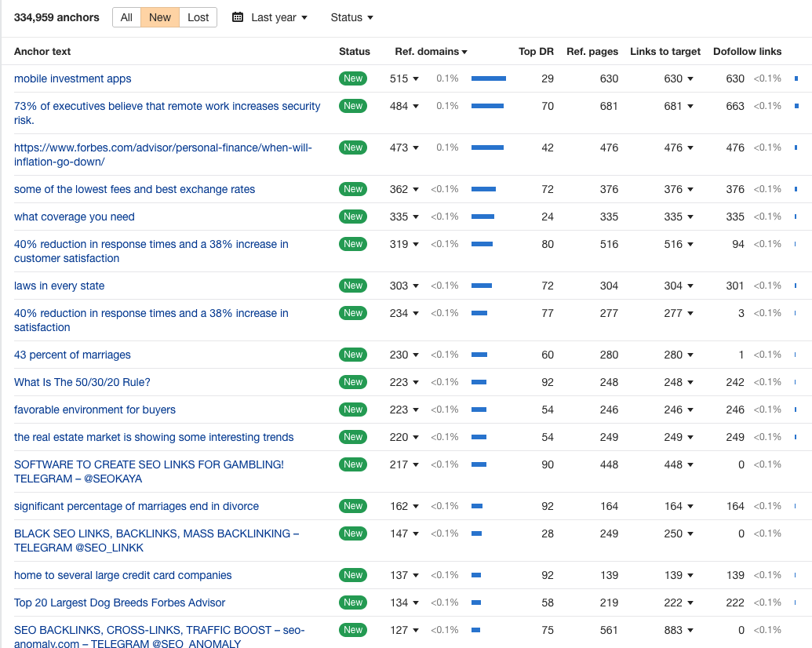Open the Status filter dropdown

coord(351,17)
